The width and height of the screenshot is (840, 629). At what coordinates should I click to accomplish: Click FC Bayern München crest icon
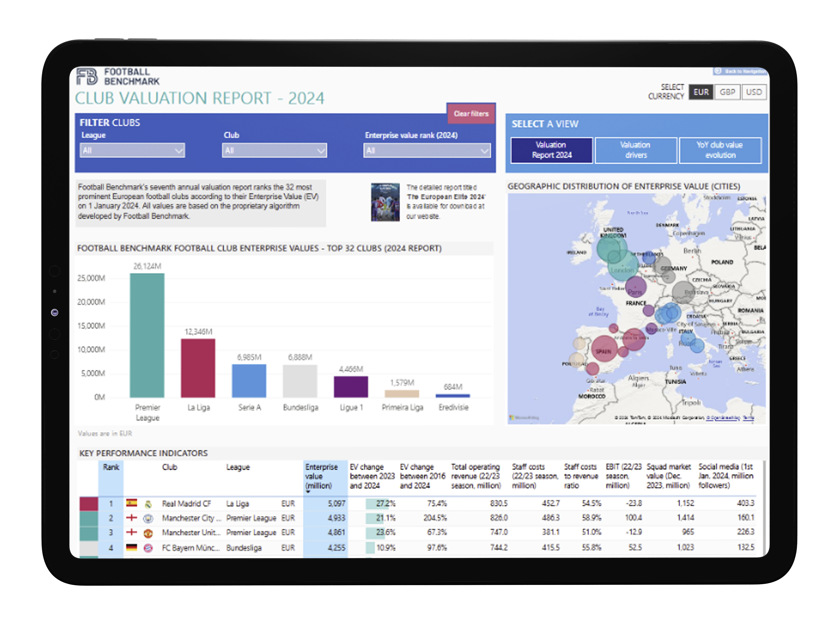point(148,548)
